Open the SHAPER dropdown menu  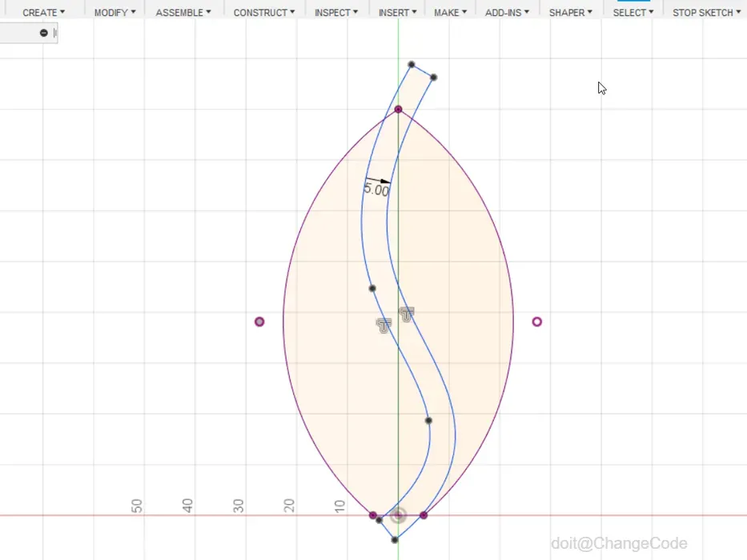click(x=570, y=12)
